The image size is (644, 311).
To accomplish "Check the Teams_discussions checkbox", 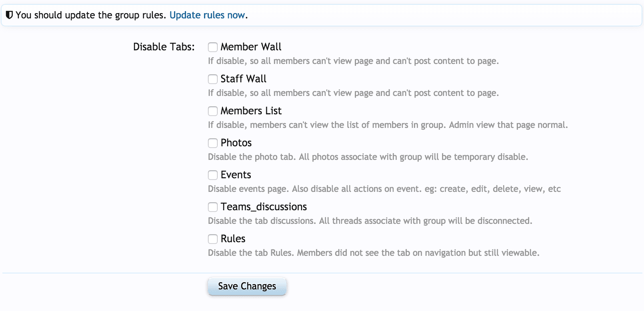I will (x=213, y=207).
